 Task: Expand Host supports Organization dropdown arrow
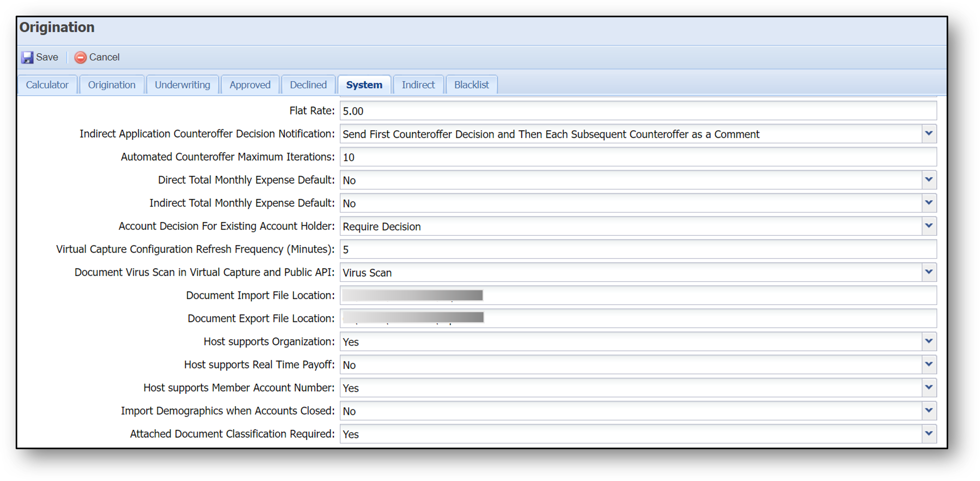tap(929, 342)
